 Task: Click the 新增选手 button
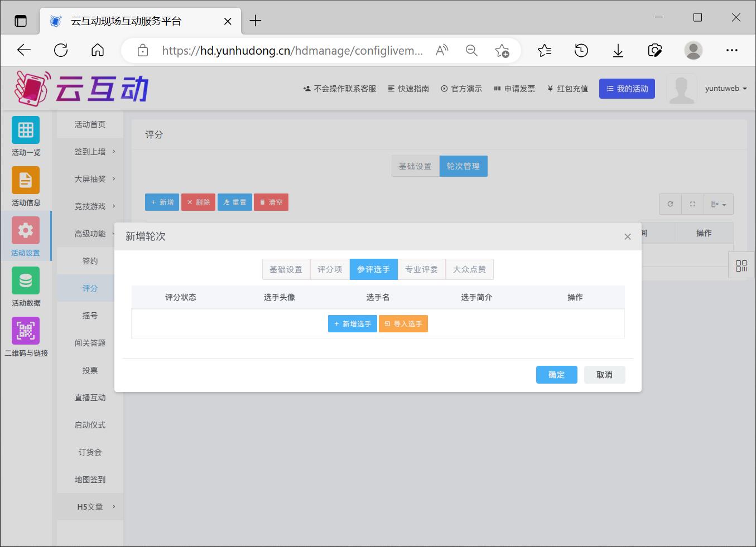pyautogui.click(x=353, y=324)
